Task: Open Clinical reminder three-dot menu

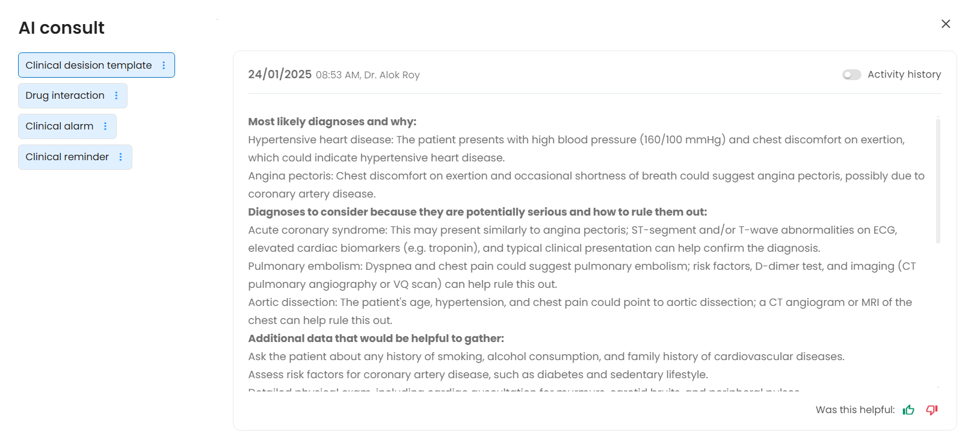Action: [121, 157]
